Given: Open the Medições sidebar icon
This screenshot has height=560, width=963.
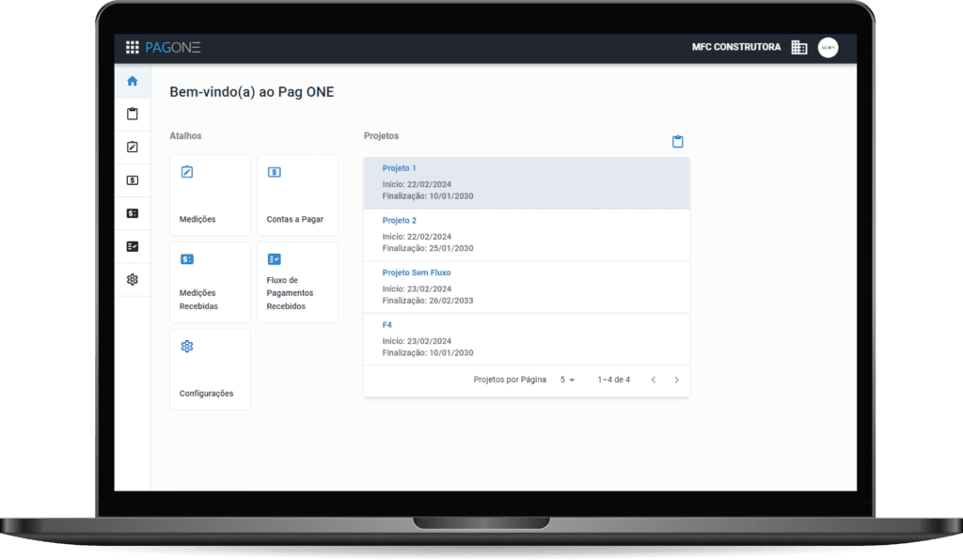Looking at the screenshot, I should (x=132, y=148).
